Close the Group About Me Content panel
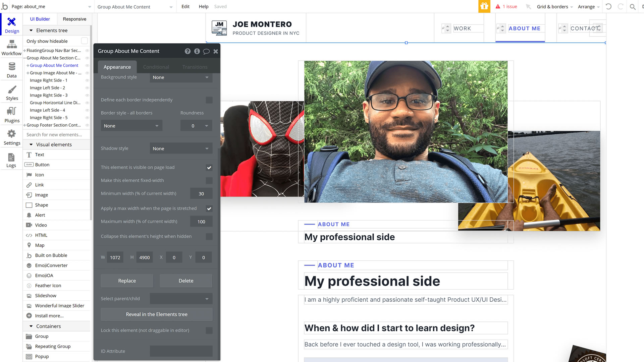The height and width of the screenshot is (362, 644). tap(216, 51)
